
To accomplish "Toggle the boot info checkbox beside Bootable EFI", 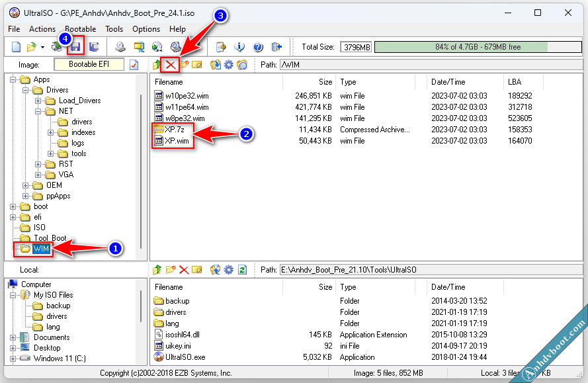I will [134, 65].
